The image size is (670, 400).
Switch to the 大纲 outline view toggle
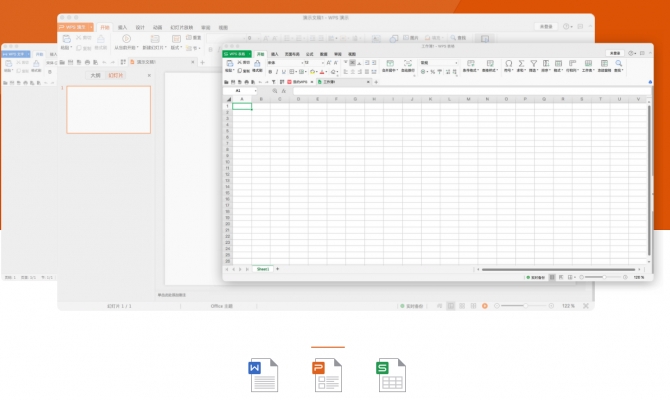point(95,75)
